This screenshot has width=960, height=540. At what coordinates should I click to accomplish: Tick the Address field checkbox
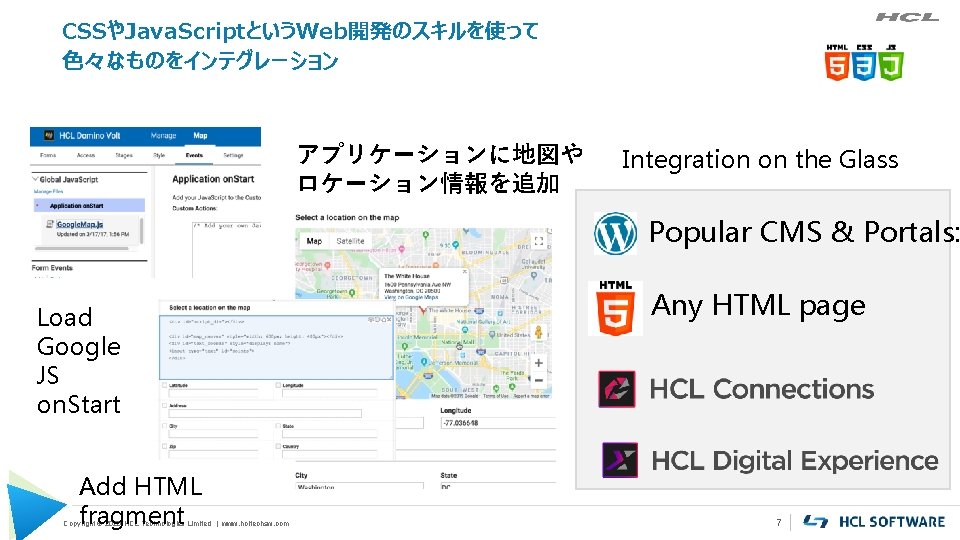coord(164,405)
